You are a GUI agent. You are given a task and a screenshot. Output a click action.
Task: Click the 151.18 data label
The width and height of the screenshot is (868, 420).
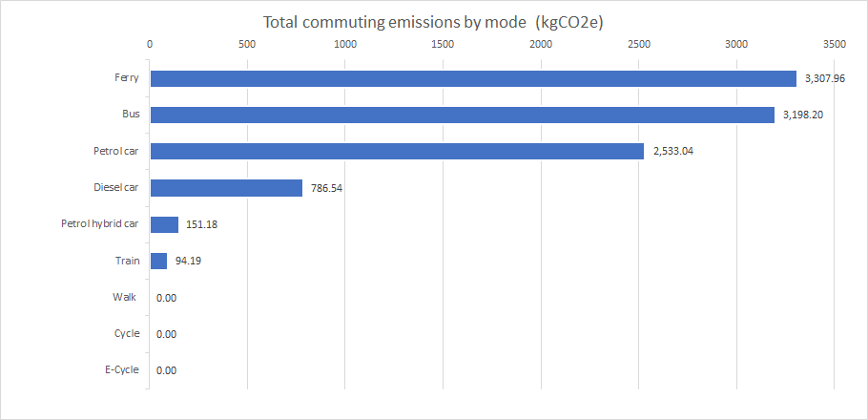[x=202, y=224]
